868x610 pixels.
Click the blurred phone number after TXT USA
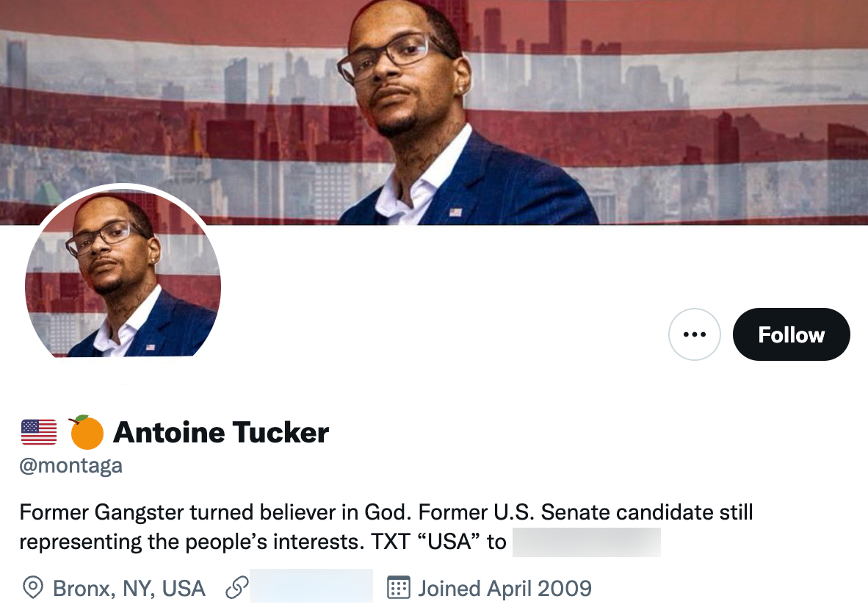pyautogui.click(x=585, y=542)
